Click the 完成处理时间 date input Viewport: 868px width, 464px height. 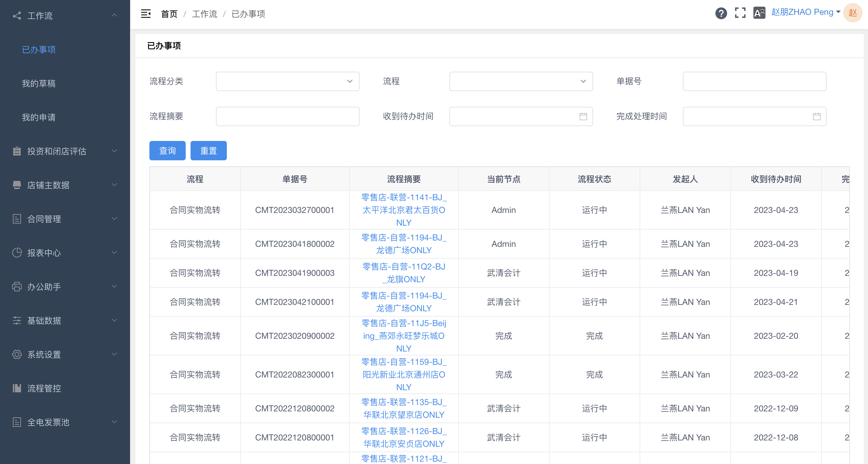pos(755,116)
